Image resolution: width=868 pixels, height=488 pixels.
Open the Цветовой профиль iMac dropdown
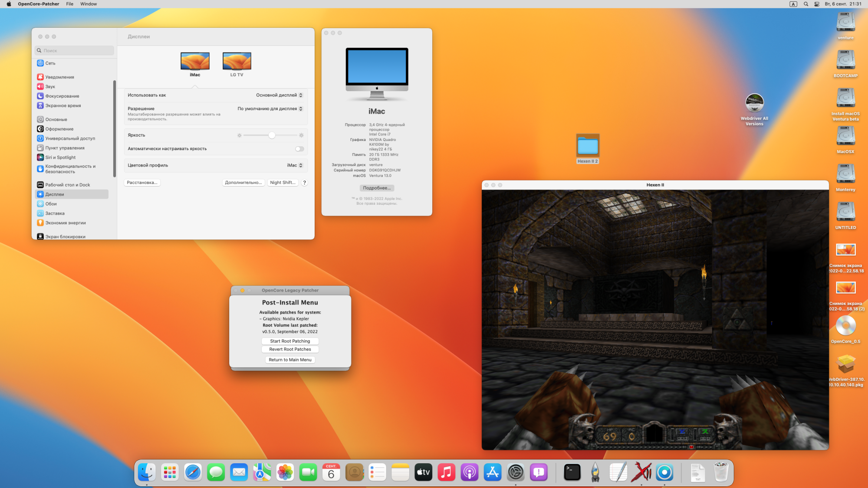tap(295, 165)
